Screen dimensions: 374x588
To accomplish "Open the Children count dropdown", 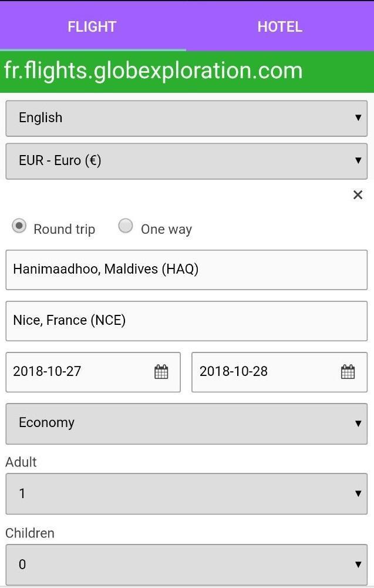I will point(186,565).
